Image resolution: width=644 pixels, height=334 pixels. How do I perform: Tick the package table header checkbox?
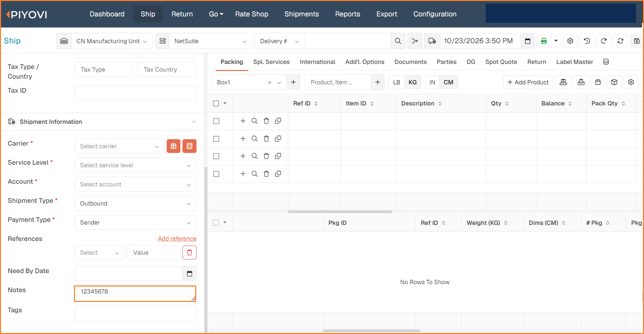(x=216, y=223)
